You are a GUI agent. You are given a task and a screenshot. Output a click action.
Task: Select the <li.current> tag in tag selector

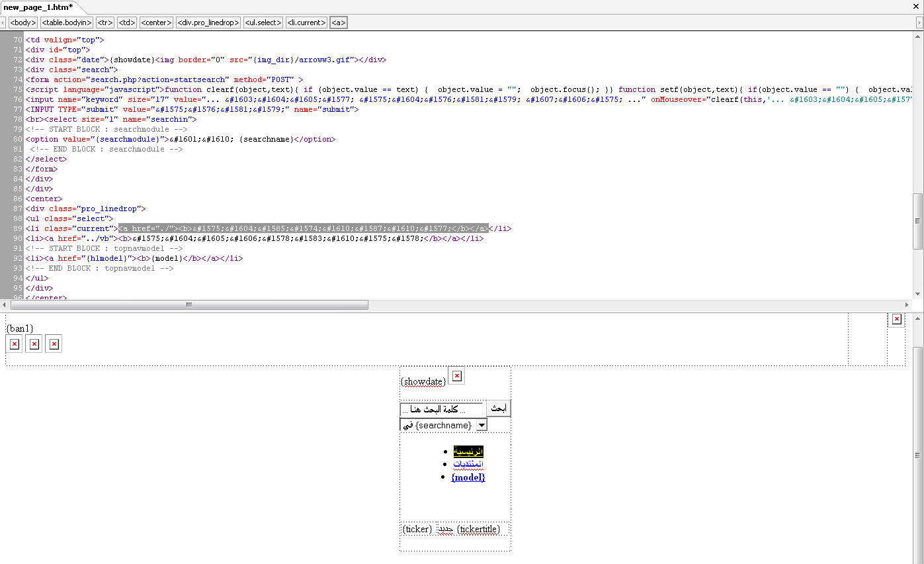[307, 23]
